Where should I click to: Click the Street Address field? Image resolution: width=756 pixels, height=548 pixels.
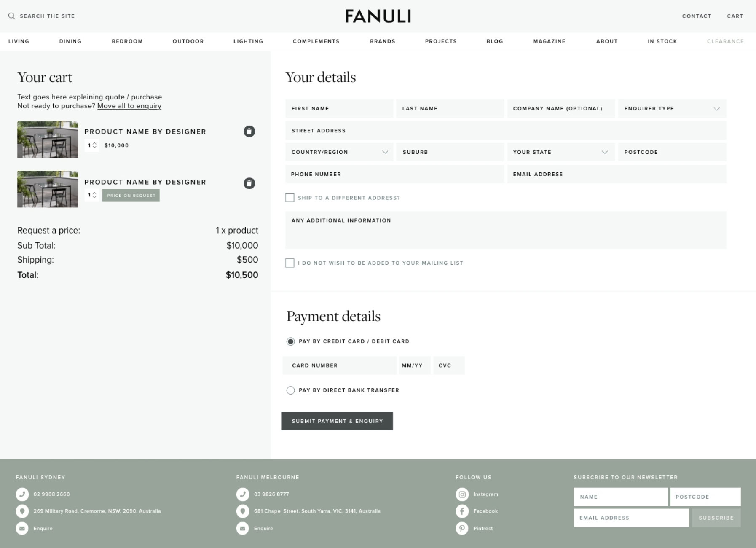506,131
